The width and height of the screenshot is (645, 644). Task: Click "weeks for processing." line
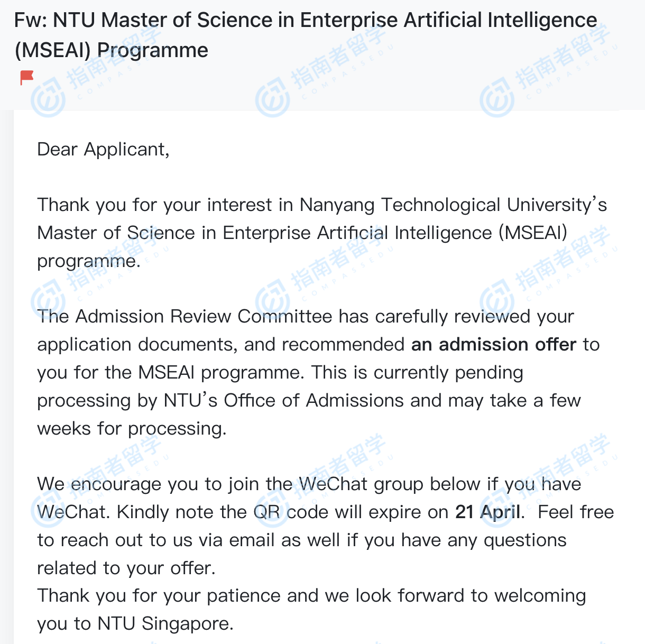coord(132,429)
